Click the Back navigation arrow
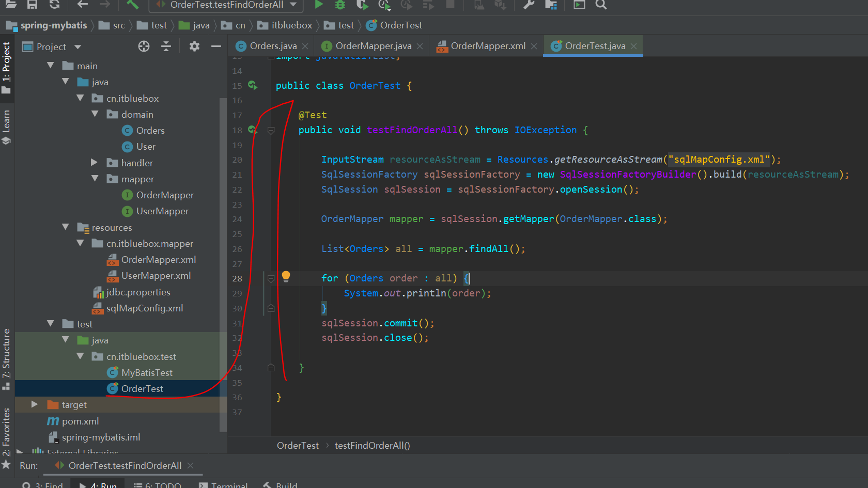868x488 pixels. pos(82,5)
